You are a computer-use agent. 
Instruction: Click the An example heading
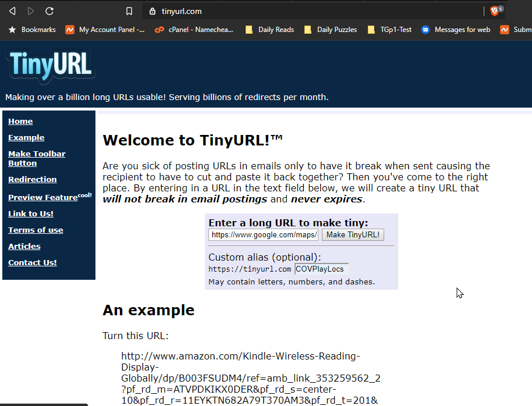[x=148, y=310]
